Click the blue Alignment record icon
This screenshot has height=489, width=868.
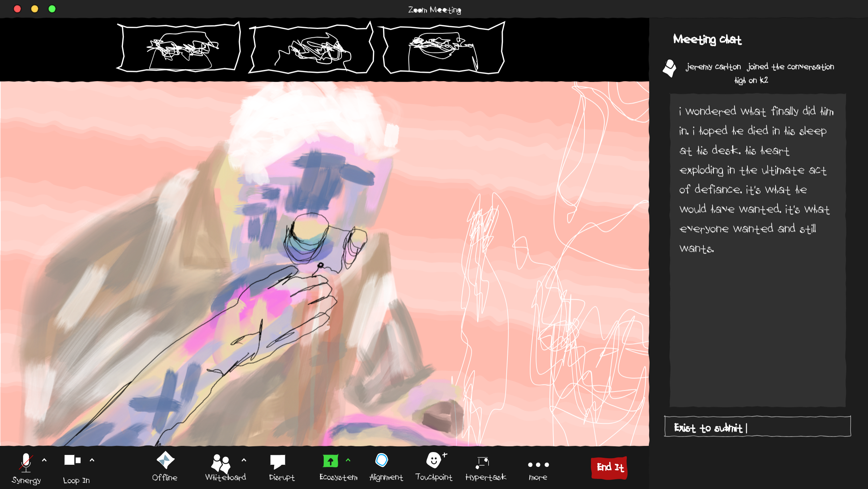(382, 460)
